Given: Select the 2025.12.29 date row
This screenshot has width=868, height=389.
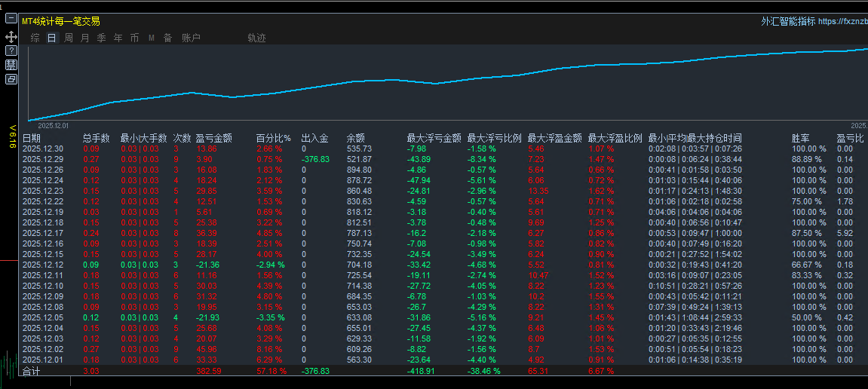Looking at the screenshot, I should tap(43, 159).
